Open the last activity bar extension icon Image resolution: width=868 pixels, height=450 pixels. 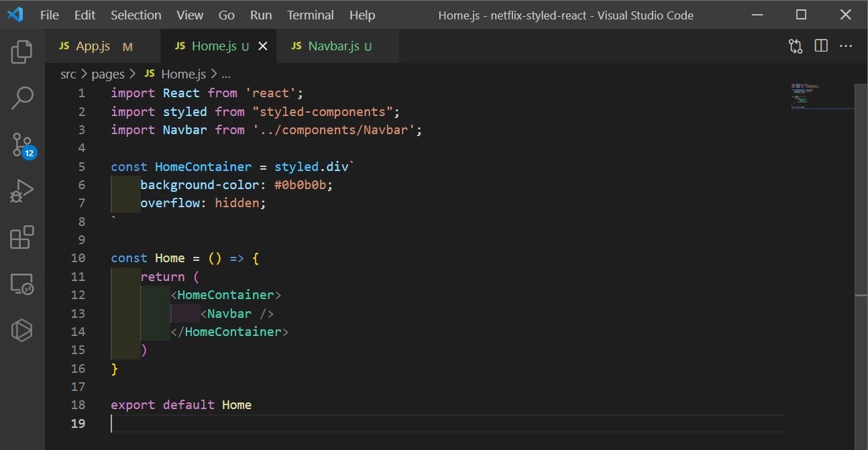[x=22, y=330]
